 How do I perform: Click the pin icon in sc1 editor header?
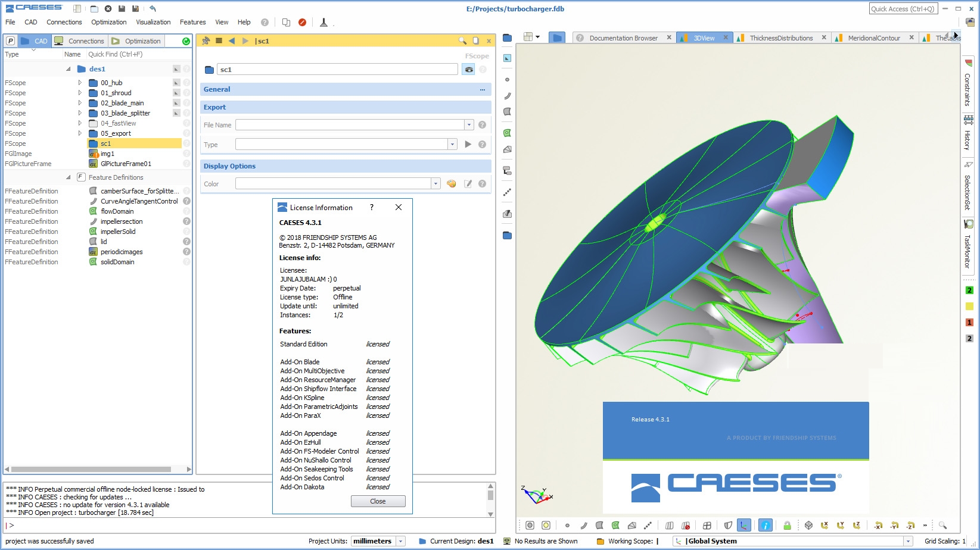coord(206,40)
